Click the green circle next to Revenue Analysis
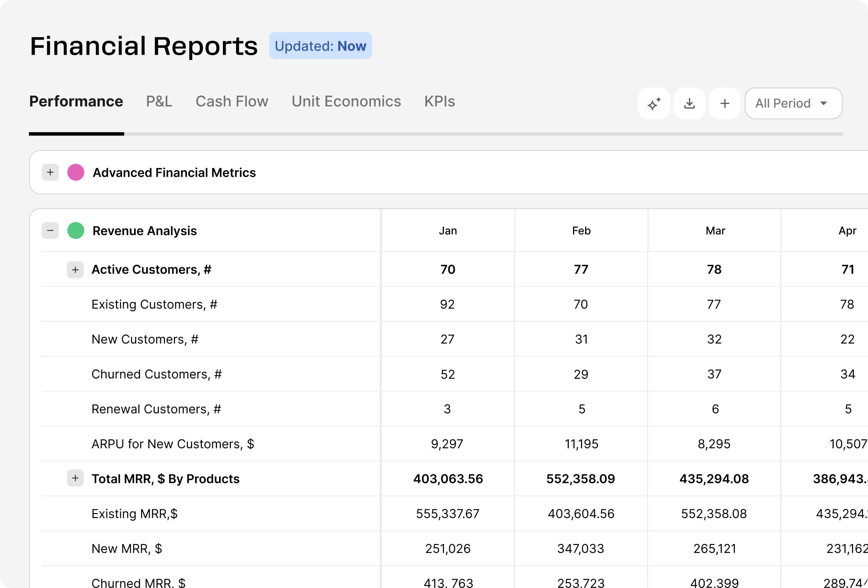 point(76,231)
